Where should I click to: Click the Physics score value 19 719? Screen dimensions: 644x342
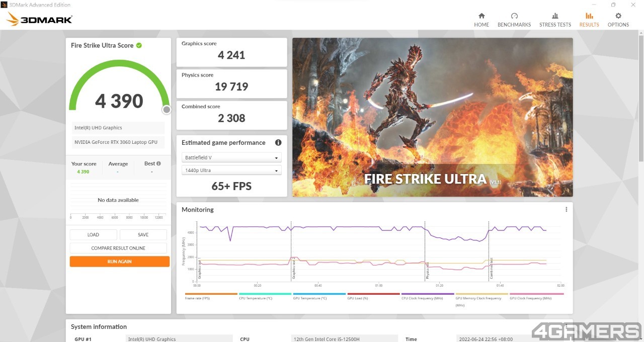coord(231,87)
